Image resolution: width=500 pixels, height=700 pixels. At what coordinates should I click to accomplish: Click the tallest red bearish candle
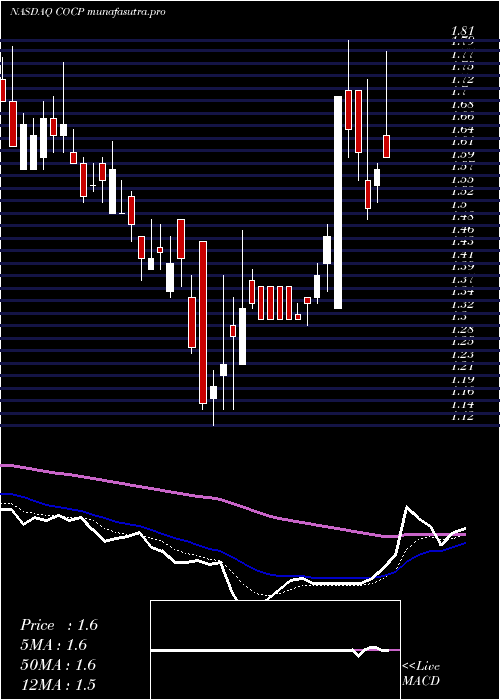point(203,322)
